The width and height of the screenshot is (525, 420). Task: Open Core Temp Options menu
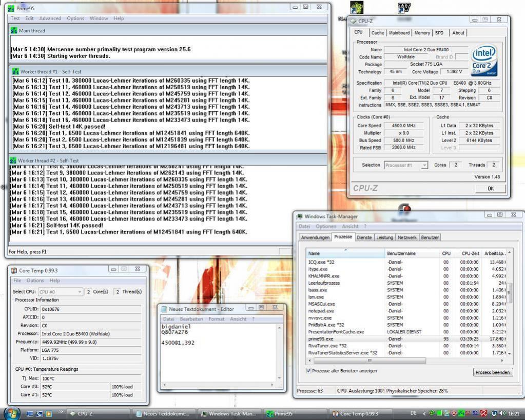[35, 281]
